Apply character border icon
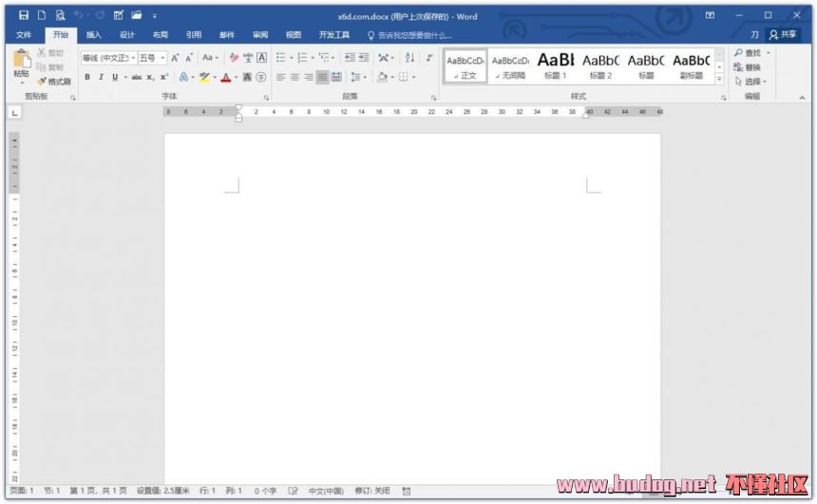 click(261, 57)
